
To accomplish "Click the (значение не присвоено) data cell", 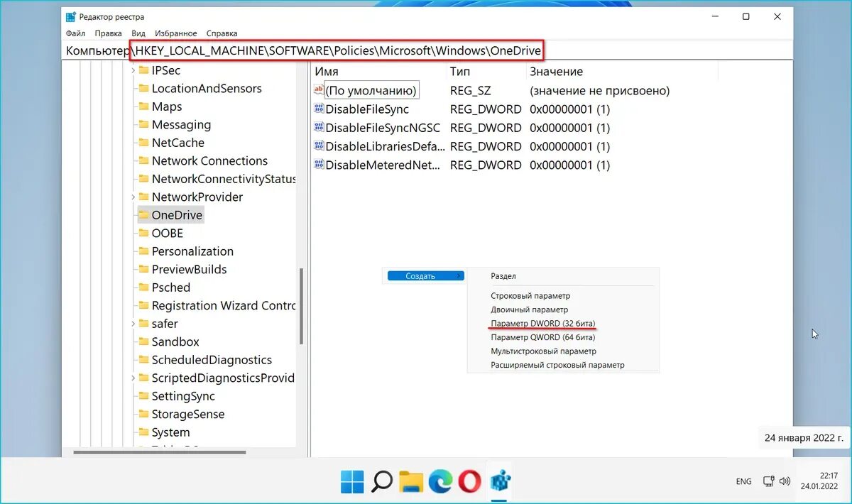I will [600, 91].
